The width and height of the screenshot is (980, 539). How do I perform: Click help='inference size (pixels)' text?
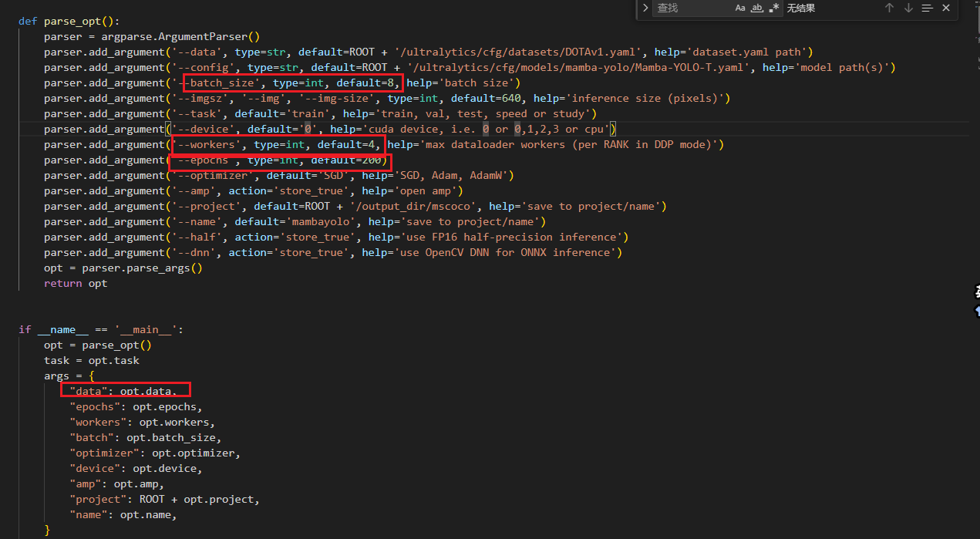(x=628, y=98)
